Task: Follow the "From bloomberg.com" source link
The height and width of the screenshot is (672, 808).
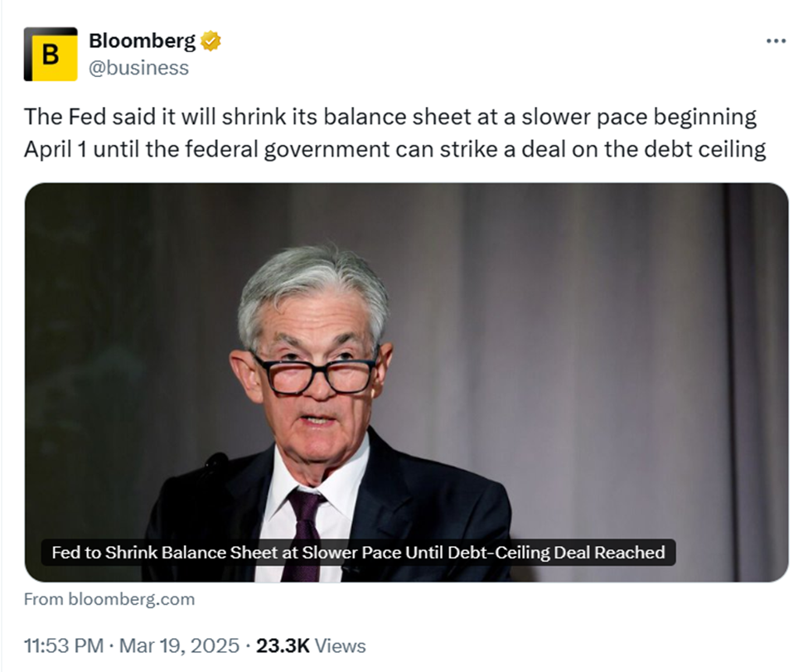Action: [109, 599]
